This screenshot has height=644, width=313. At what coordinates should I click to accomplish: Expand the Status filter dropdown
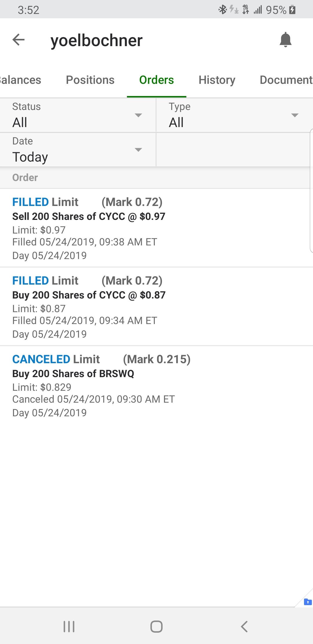[78, 115]
